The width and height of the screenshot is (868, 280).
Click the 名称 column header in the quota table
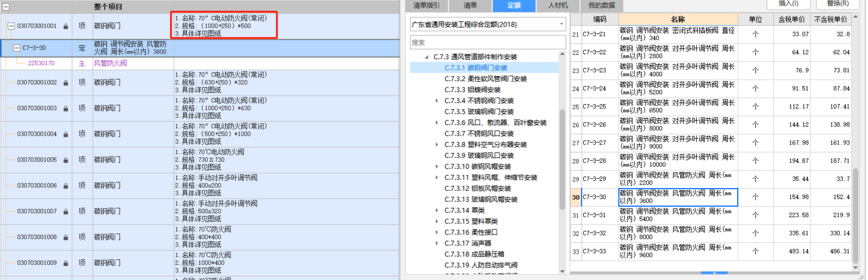pos(678,19)
